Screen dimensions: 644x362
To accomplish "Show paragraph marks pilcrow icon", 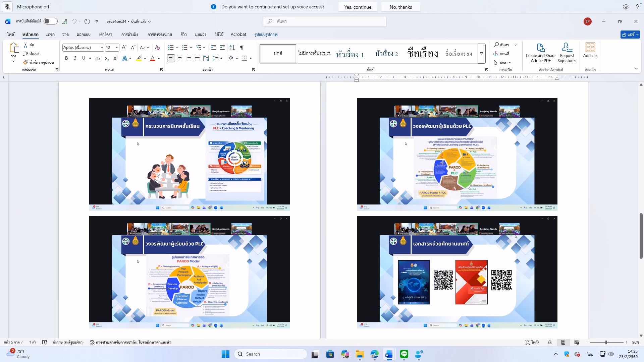I will 242,48.
